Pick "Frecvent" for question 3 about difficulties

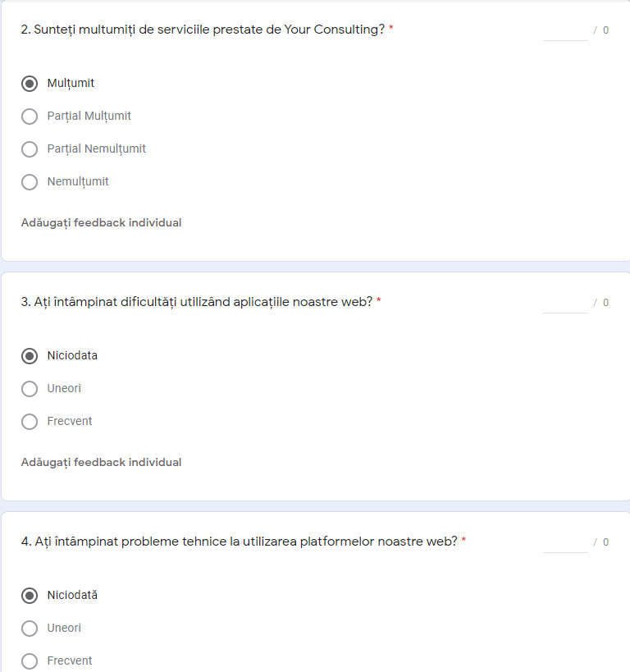click(30, 422)
